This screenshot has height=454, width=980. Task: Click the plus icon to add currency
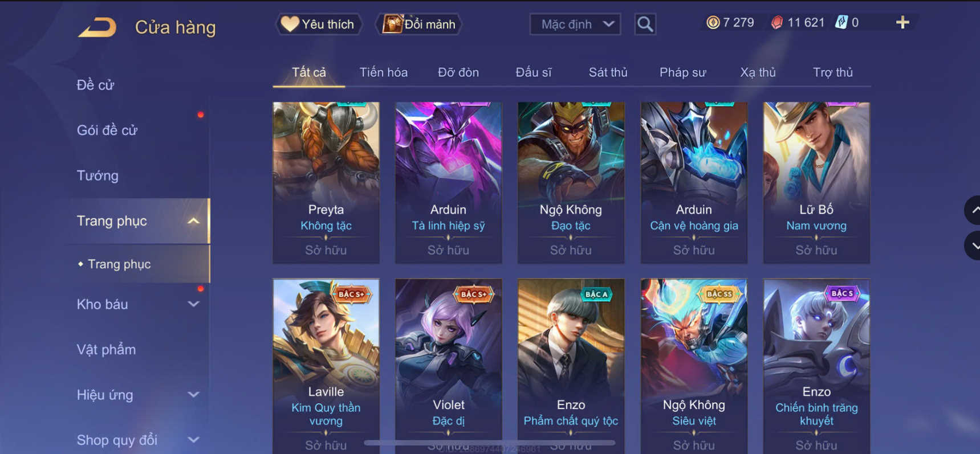point(902,22)
